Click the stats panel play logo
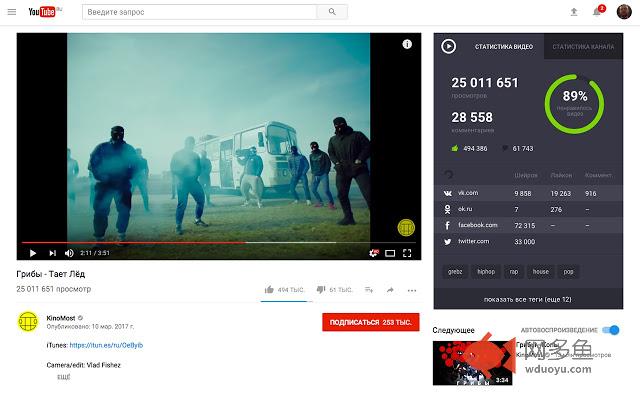The image size is (640, 400). pyautogui.click(x=449, y=46)
